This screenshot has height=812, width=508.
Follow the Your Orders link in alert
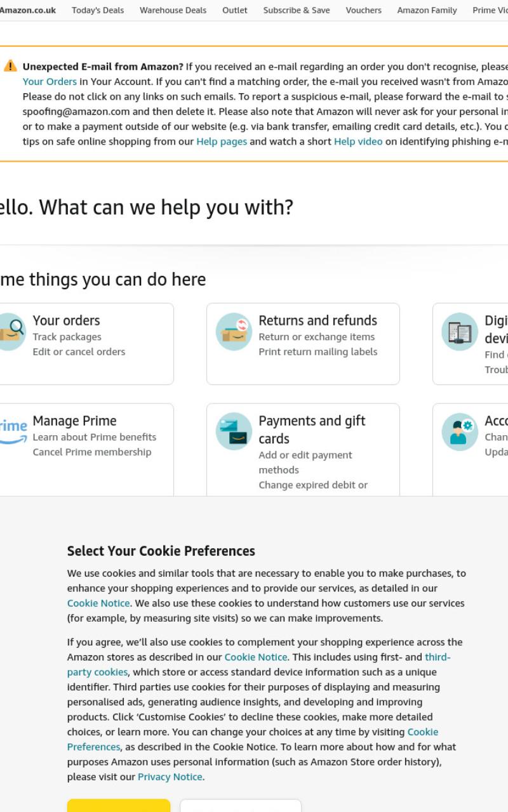pos(50,82)
